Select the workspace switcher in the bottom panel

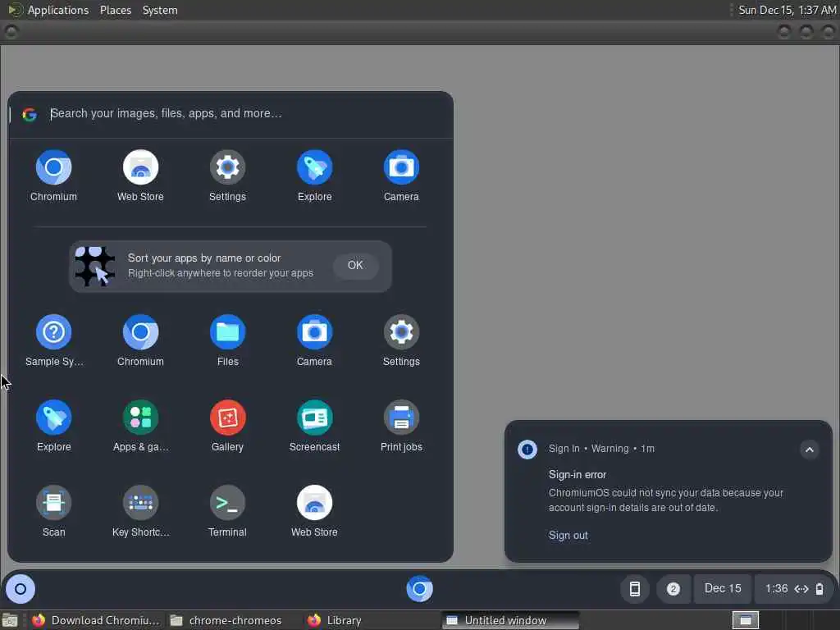coord(745,620)
